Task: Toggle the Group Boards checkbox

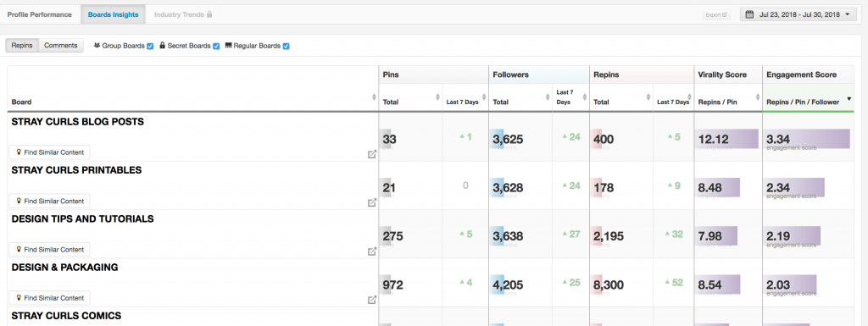Action: (x=150, y=47)
